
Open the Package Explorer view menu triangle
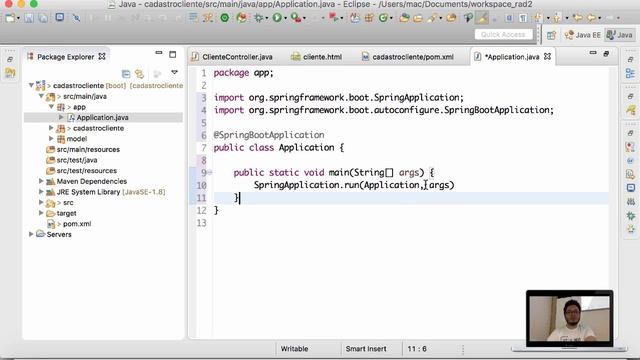click(174, 72)
